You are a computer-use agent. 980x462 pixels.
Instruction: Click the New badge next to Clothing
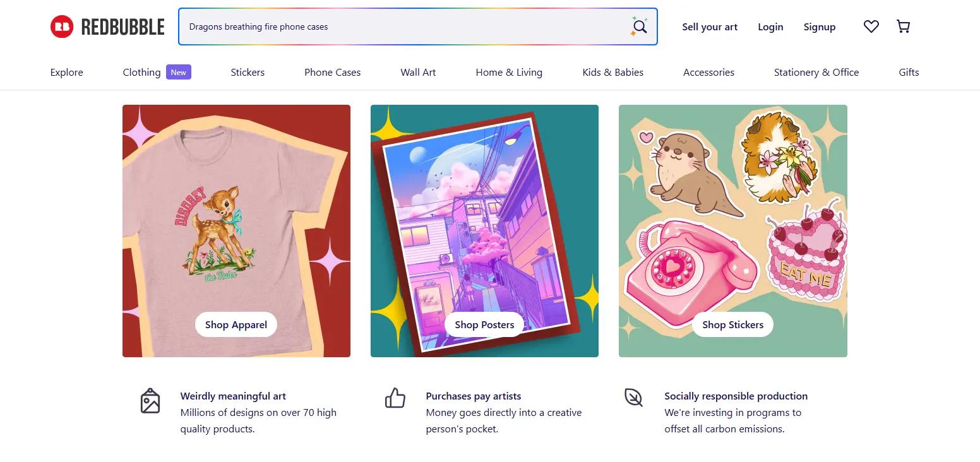coord(179,72)
